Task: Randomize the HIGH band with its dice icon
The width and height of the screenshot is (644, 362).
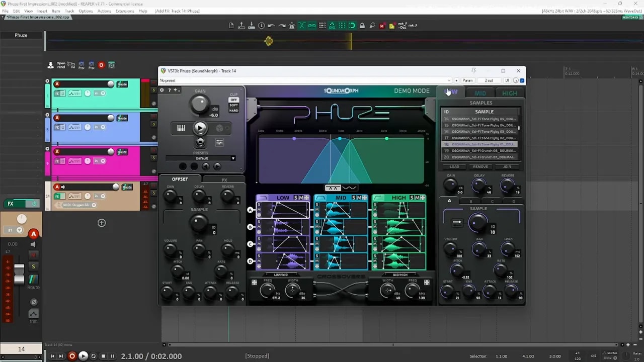Action: tap(423, 198)
